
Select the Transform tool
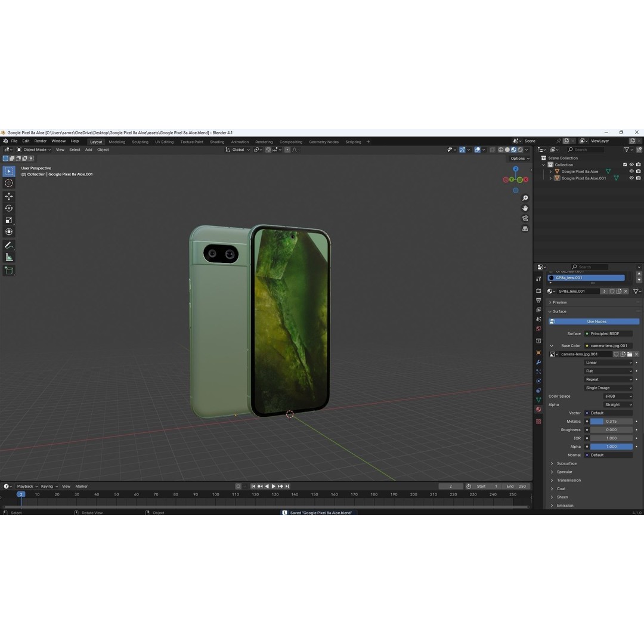tap(9, 232)
